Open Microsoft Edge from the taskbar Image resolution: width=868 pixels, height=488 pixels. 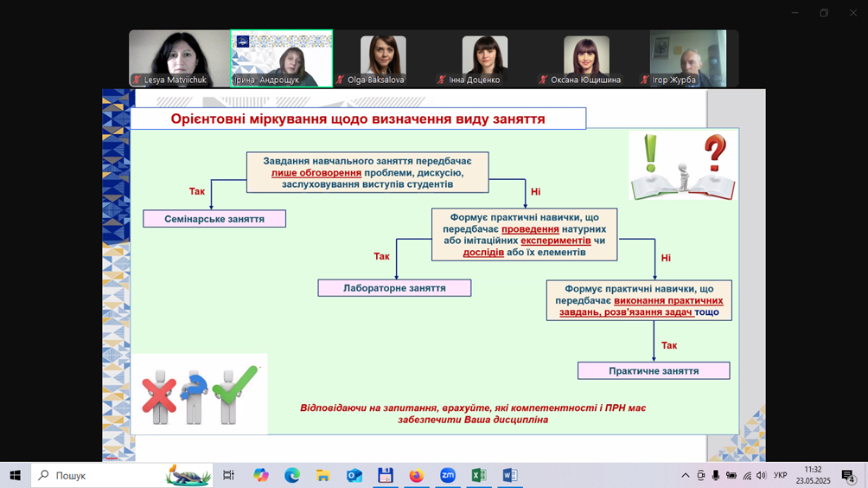click(x=291, y=475)
